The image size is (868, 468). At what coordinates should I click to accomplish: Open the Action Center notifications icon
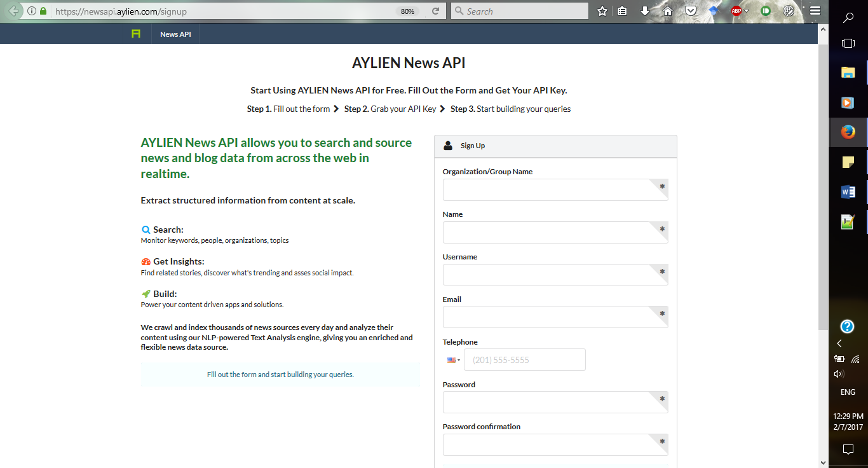click(848, 450)
